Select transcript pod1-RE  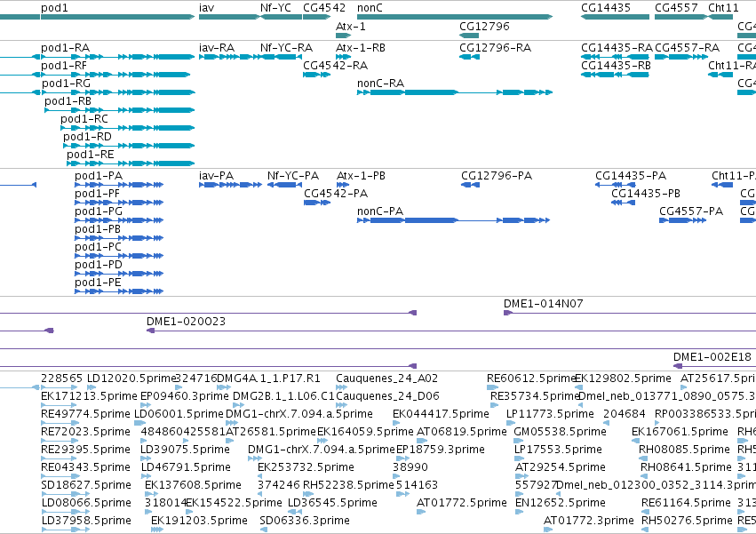[x=131, y=163]
